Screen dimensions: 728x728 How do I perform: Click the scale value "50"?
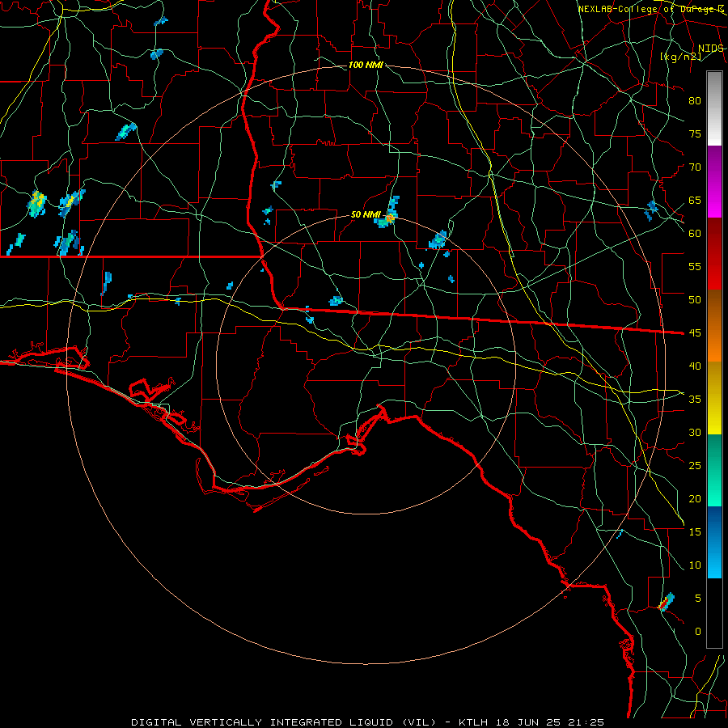tap(695, 300)
